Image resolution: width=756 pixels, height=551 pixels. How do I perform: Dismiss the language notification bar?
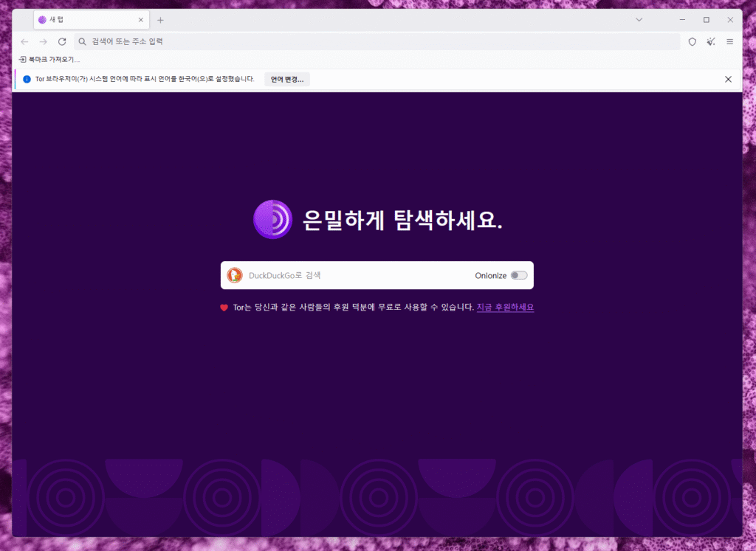point(728,80)
